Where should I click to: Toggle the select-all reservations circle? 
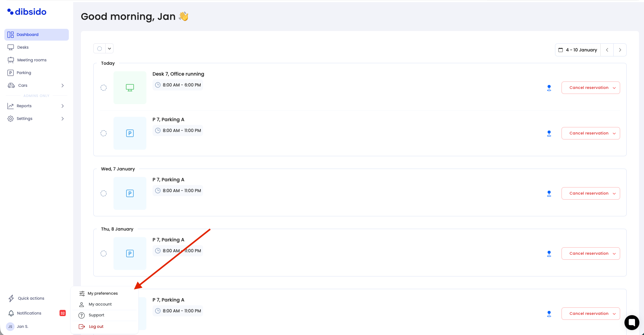click(100, 49)
